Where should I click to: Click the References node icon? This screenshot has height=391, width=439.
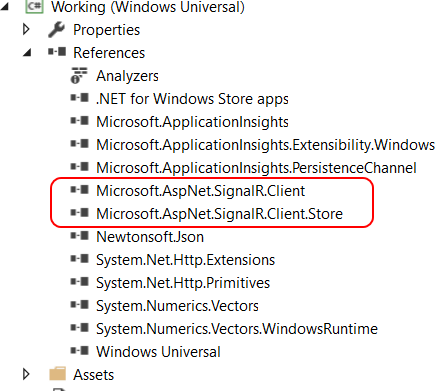[57, 52]
